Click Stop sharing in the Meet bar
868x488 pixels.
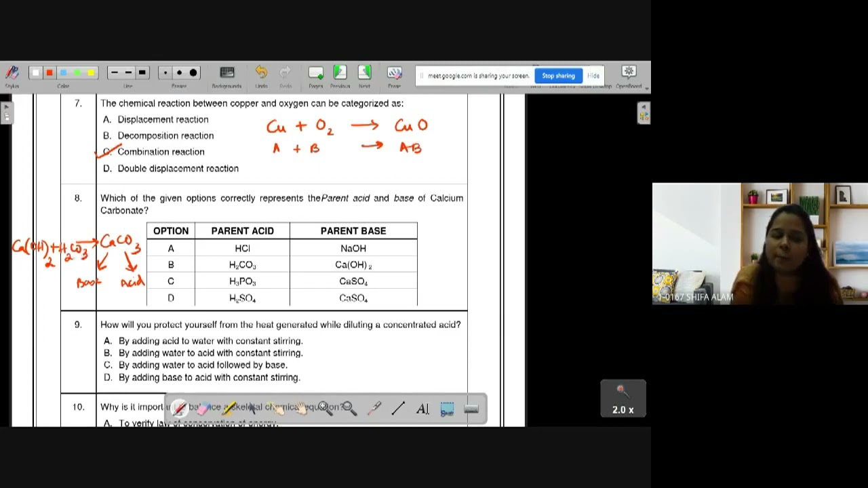(x=558, y=76)
